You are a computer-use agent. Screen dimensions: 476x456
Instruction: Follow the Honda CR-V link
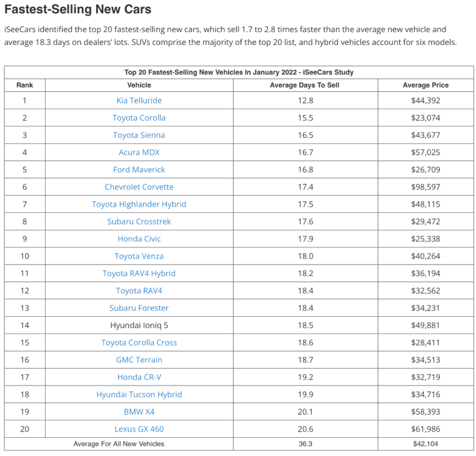(139, 377)
